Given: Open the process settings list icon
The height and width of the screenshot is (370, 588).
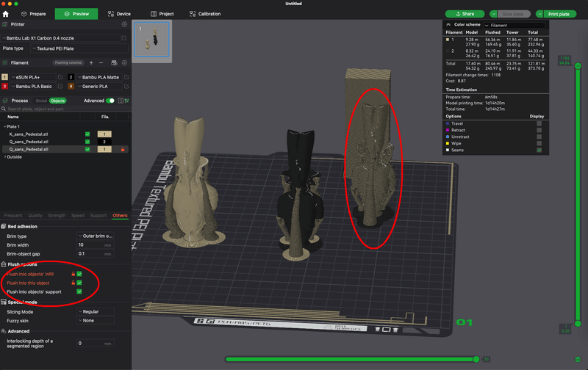Looking at the screenshot, I should point(121,101).
